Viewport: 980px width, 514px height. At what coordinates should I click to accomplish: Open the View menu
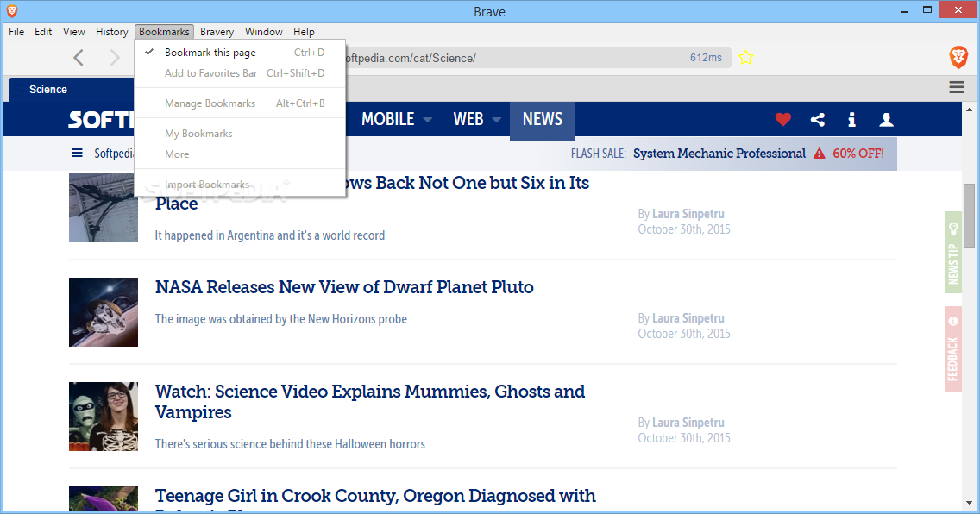[x=73, y=31]
